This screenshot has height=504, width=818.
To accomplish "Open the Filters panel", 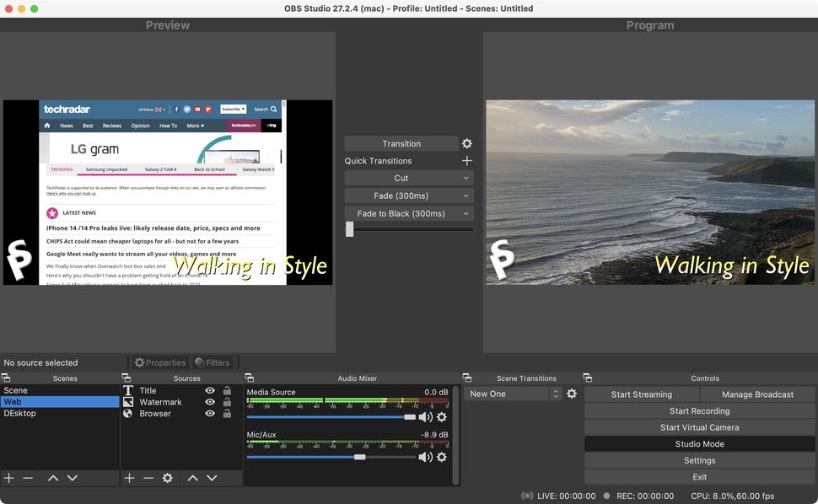I will click(x=212, y=362).
